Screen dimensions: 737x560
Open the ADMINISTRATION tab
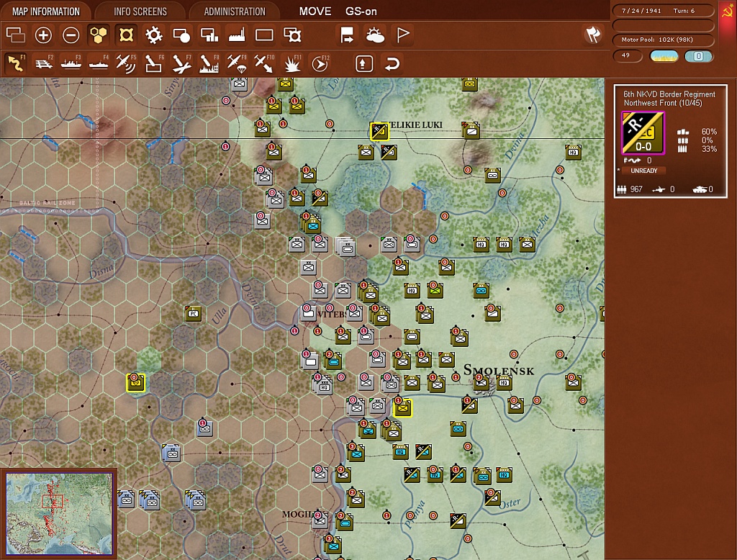pyautogui.click(x=235, y=12)
